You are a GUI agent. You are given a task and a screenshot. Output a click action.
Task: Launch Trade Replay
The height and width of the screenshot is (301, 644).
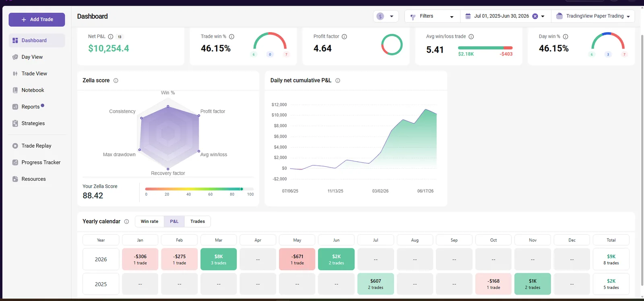coord(37,146)
